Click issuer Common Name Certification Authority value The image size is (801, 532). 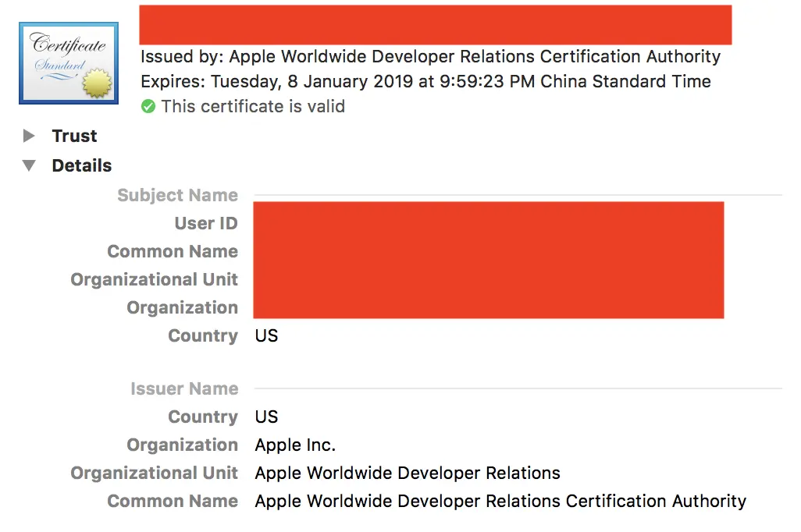click(x=500, y=502)
